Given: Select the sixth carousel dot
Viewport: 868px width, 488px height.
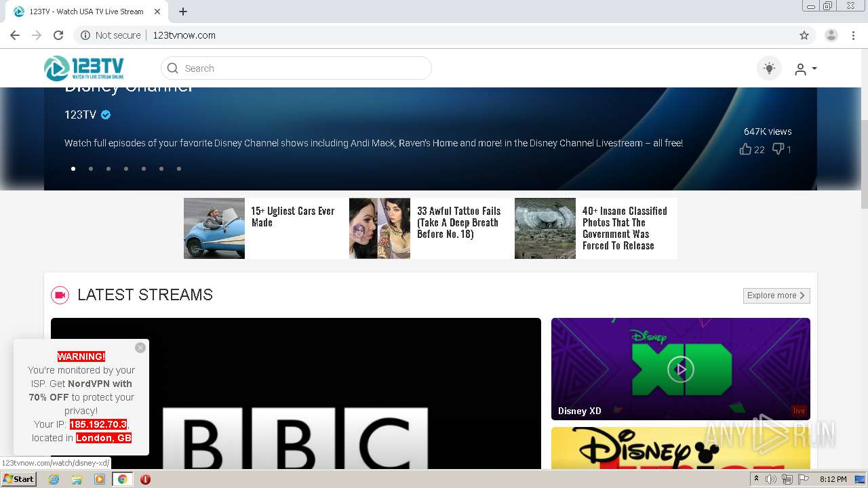Looking at the screenshot, I should pyautogui.click(x=161, y=169).
